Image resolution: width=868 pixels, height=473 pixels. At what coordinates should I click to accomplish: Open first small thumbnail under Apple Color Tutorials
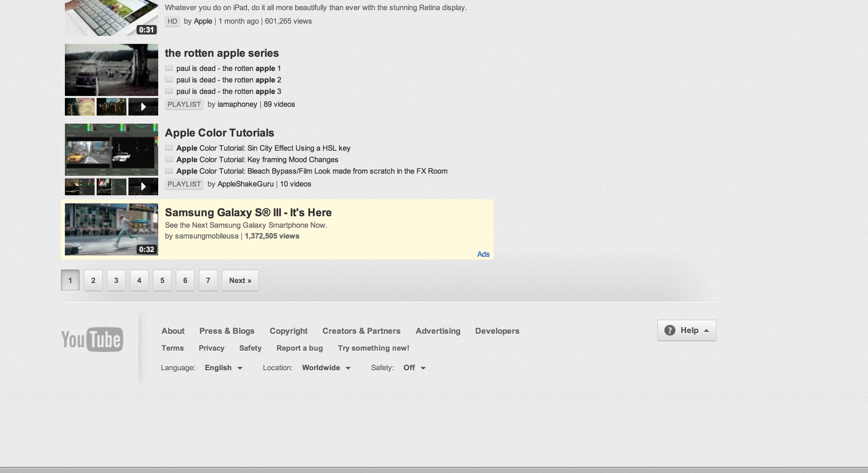80,186
